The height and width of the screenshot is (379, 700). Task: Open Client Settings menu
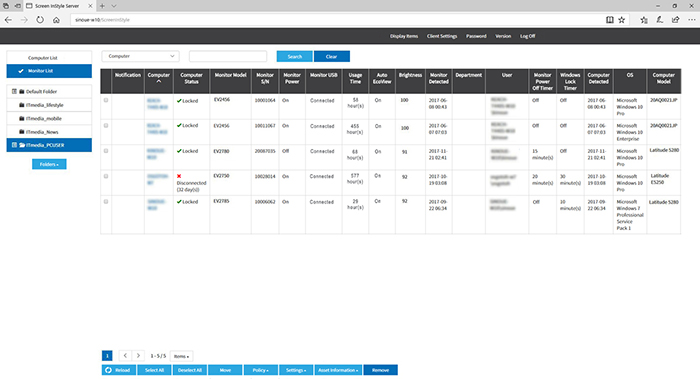[442, 36]
